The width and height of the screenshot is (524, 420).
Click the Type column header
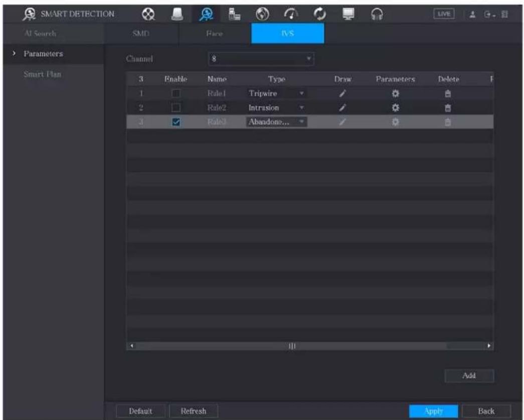pos(277,79)
